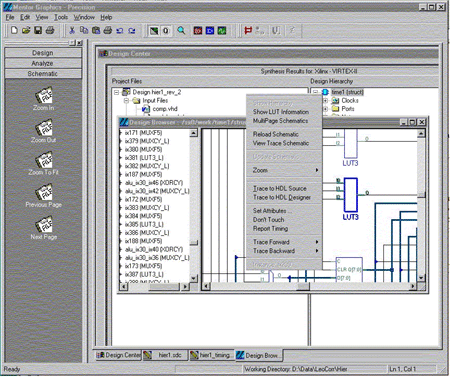Click the toolbar icon labeled 0
Screen dimensions: 450x377
tap(166, 31)
